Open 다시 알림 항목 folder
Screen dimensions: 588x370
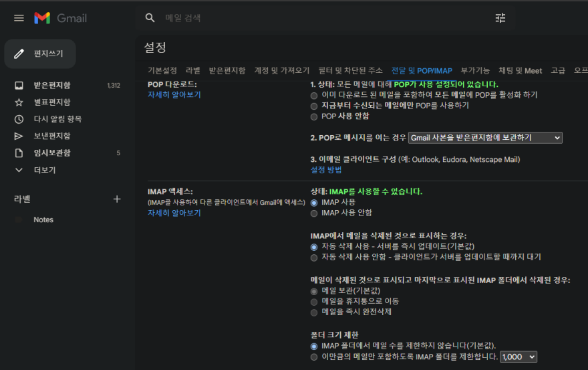pyautogui.click(x=57, y=119)
